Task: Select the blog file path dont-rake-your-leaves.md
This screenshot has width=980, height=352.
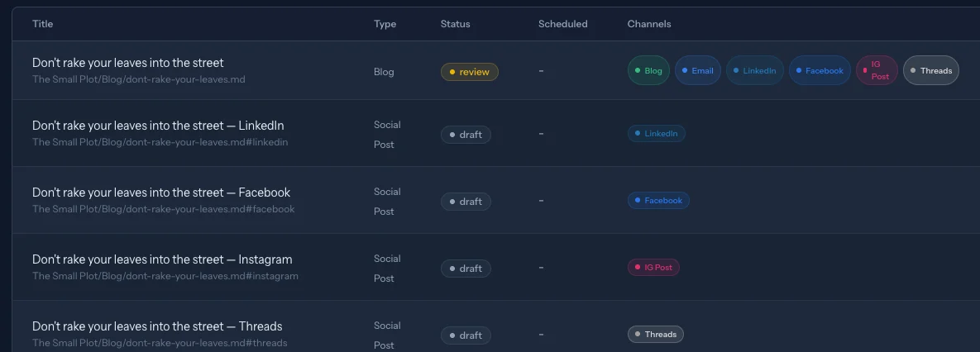Action: [x=139, y=79]
